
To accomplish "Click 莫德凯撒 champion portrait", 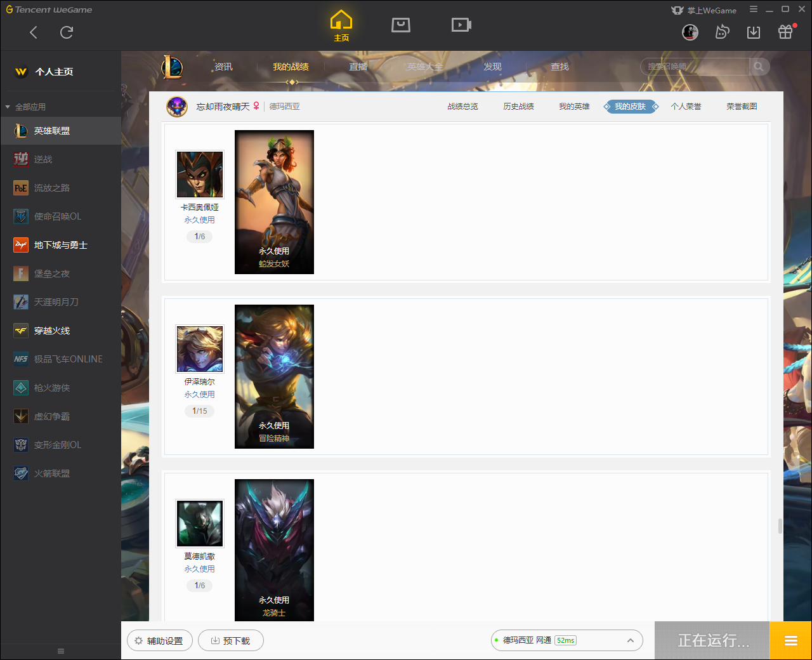I will click(200, 524).
